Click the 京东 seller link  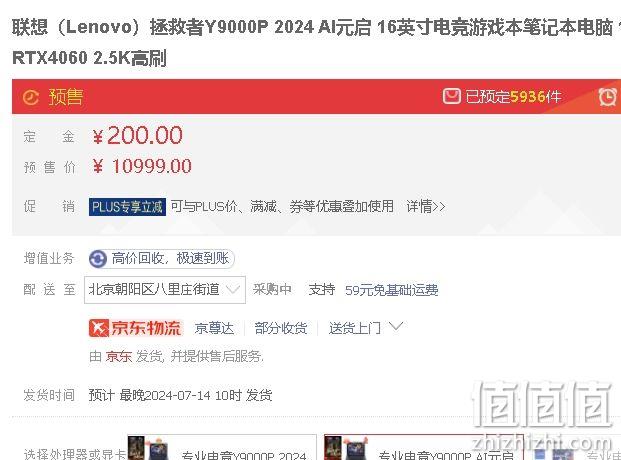(118, 356)
